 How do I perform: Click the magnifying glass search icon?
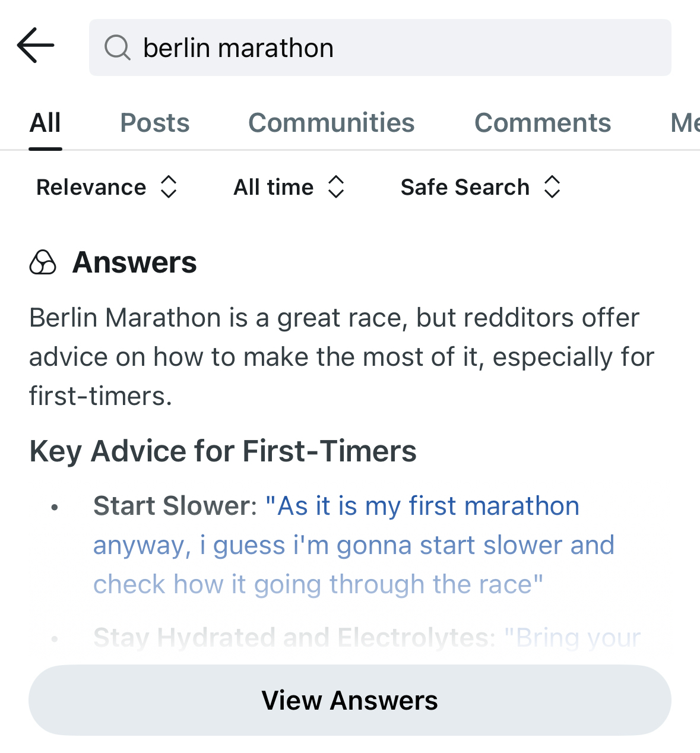tap(117, 48)
